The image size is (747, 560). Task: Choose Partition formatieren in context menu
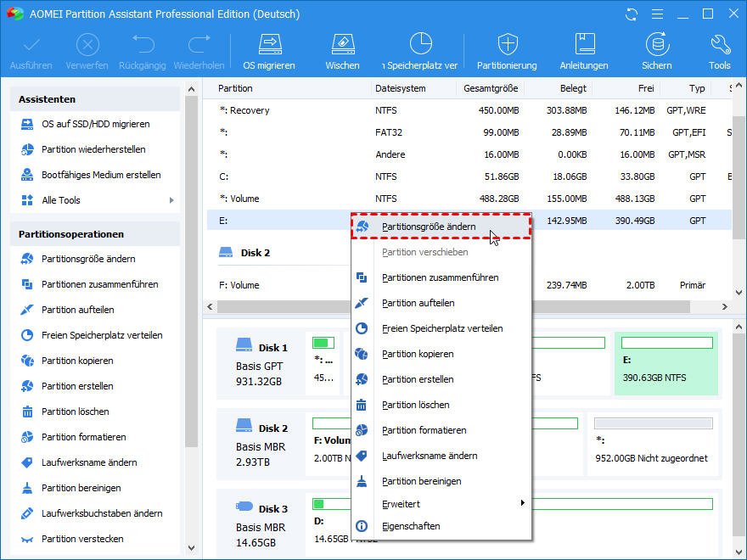(x=441, y=430)
